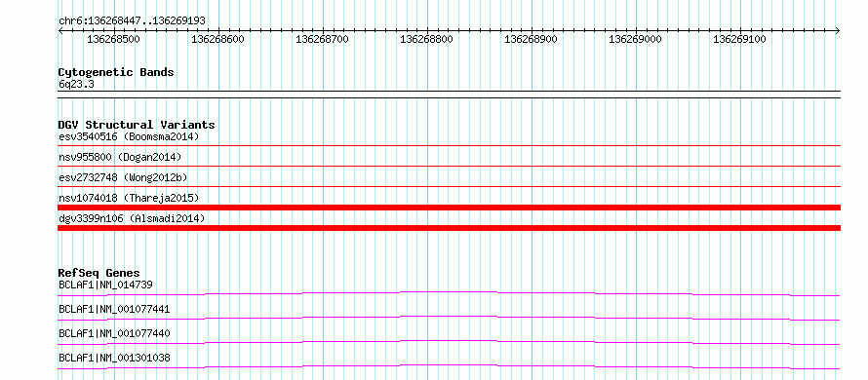This screenshot has height=380, width=868.
Task: Select variant nsv955800 (Dogan2014)
Action: (x=120, y=157)
